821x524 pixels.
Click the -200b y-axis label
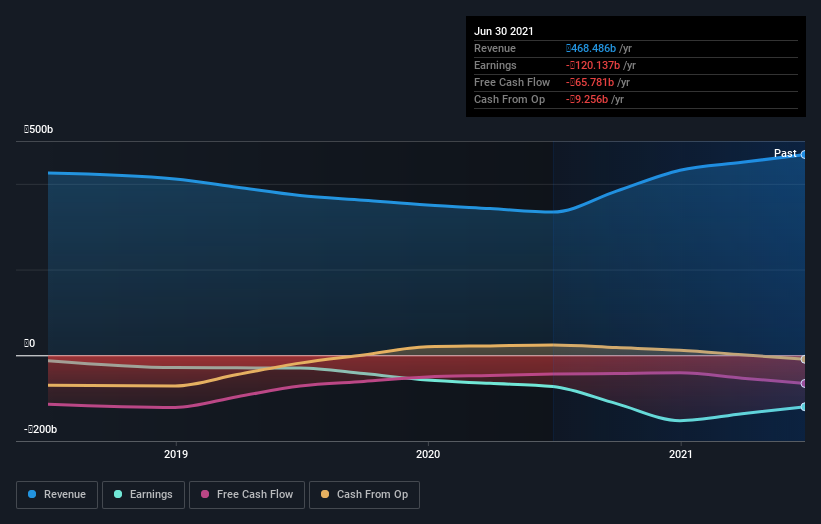coord(40,429)
